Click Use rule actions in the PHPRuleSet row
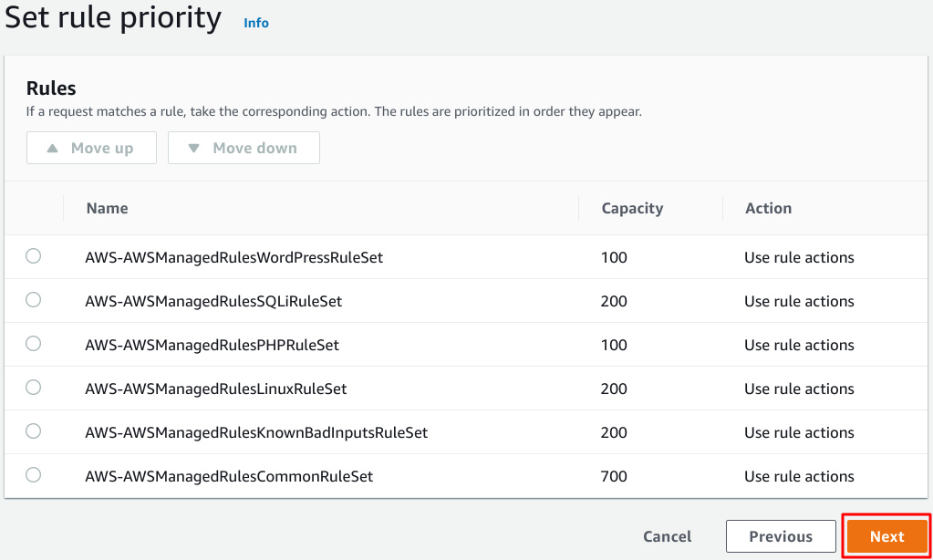Screen dimensions: 933x560 click(x=799, y=345)
